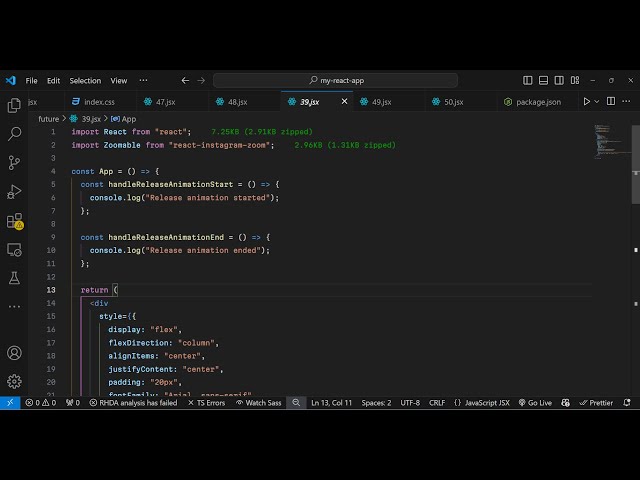The height and width of the screenshot is (480, 640).
Task: Open the Explorer view in activity bar
Action: (14, 104)
